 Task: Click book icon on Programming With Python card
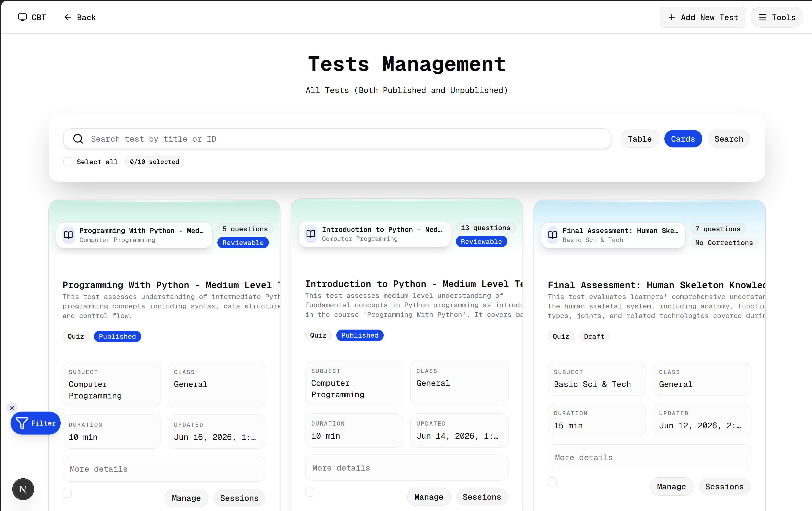coord(68,235)
